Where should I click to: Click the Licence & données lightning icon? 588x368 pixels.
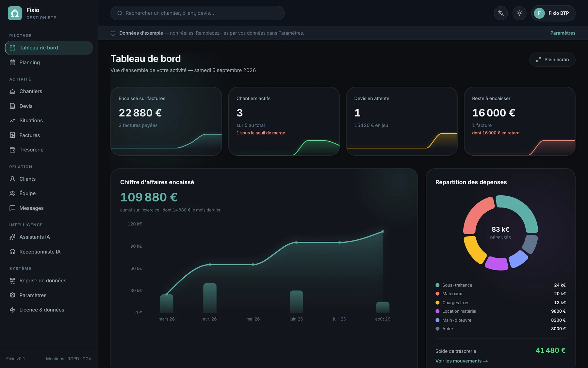pyautogui.click(x=12, y=310)
